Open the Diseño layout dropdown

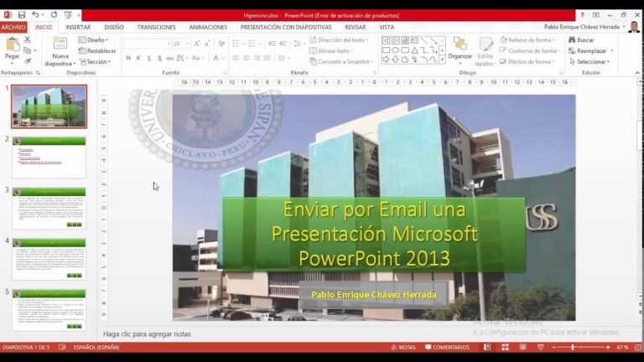click(94, 40)
